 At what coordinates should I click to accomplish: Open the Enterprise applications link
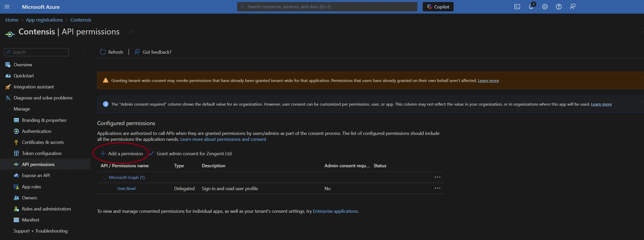335,211
